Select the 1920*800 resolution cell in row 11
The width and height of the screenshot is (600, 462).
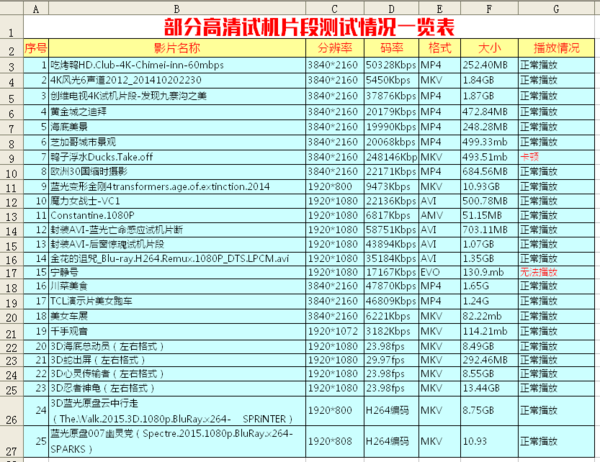(335, 187)
